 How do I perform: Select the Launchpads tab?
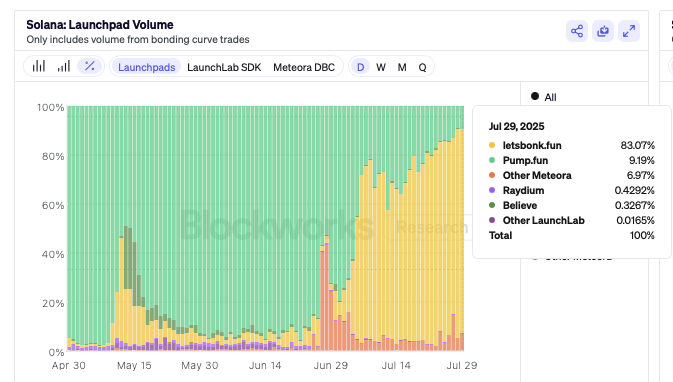tap(146, 67)
